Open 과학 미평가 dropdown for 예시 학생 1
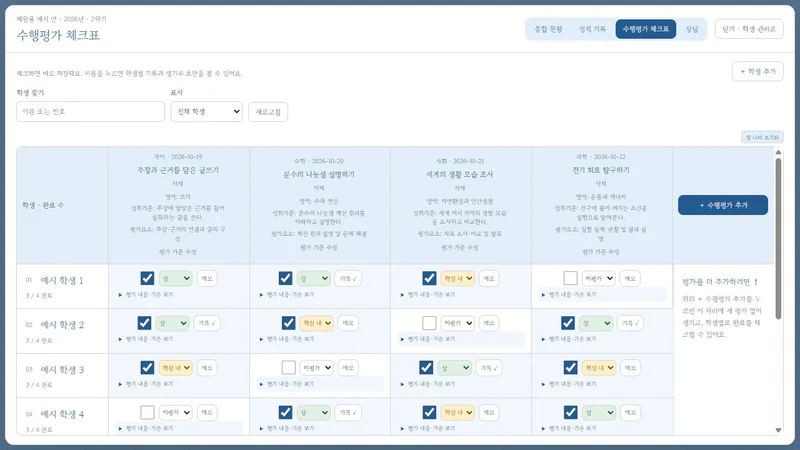The image size is (800, 450). (x=598, y=278)
